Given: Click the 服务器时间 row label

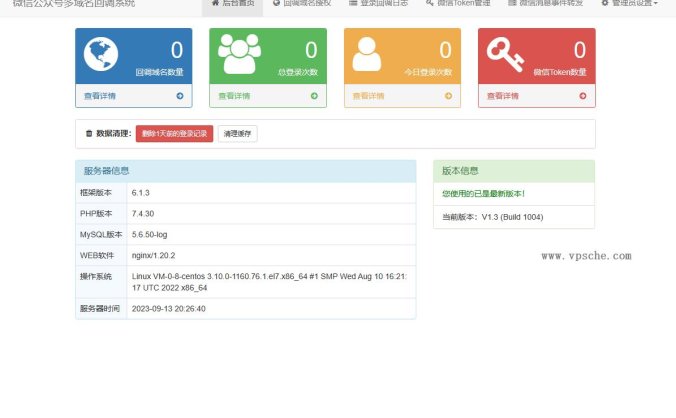Looking at the screenshot, I should (x=100, y=309).
